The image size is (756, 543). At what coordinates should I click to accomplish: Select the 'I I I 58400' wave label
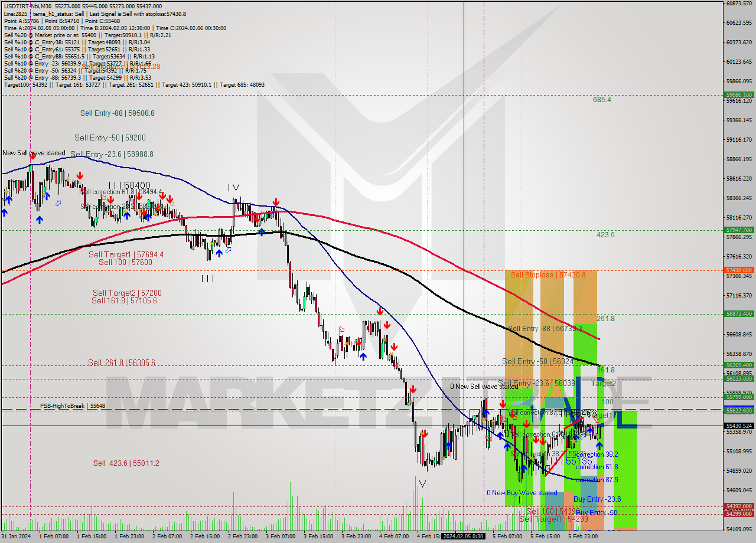coord(129,185)
